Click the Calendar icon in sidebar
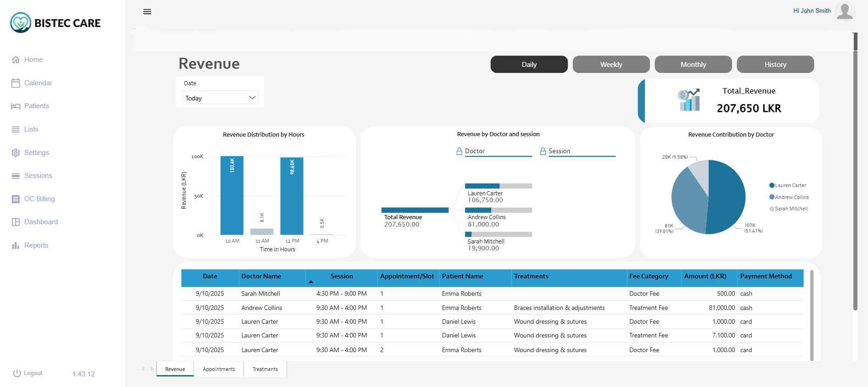 click(16, 83)
